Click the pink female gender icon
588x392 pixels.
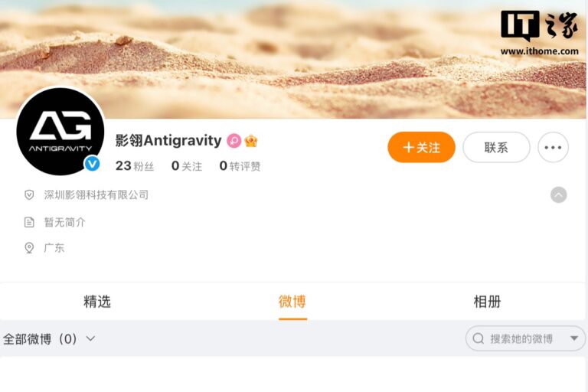click(x=234, y=141)
